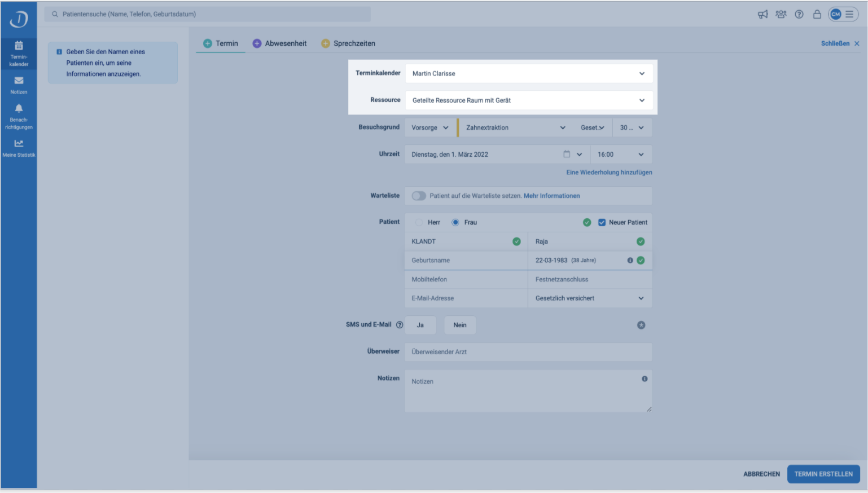Click the KLANDT last name field
This screenshot has height=493, width=868.
click(466, 241)
